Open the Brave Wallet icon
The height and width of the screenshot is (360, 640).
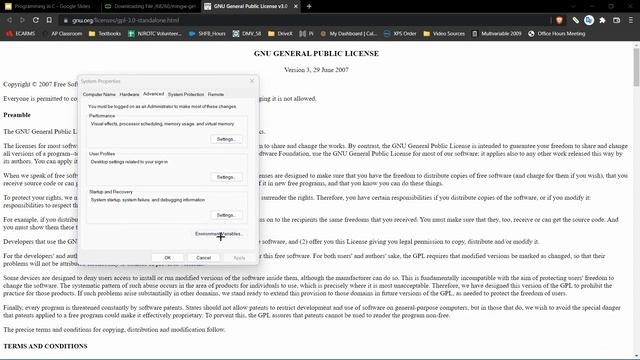[x=616, y=20]
